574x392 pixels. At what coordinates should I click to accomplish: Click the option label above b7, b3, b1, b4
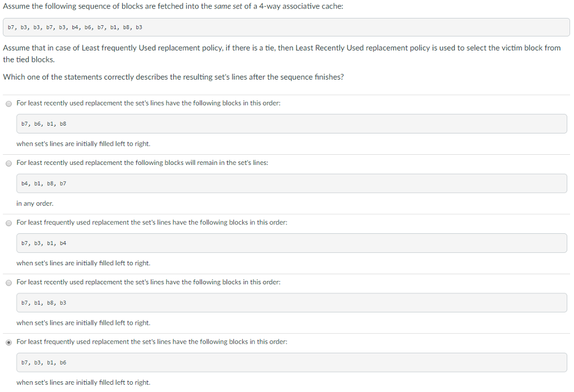click(x=152, y=223)
